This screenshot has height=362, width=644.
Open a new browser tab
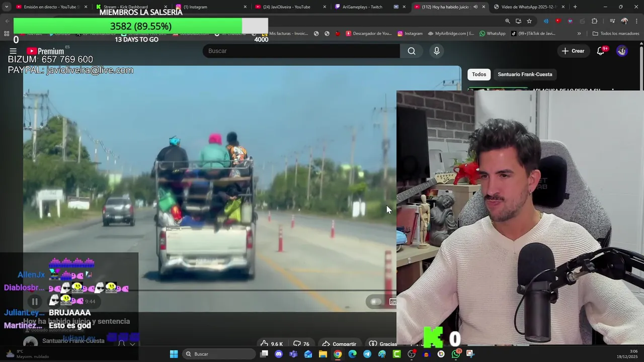click(x=575, y=7)
